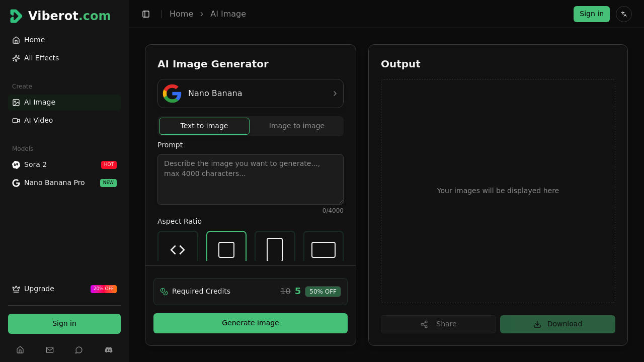Click inside the prompt text area
Viewport: 644px width, 362px height.
[250, 179]
